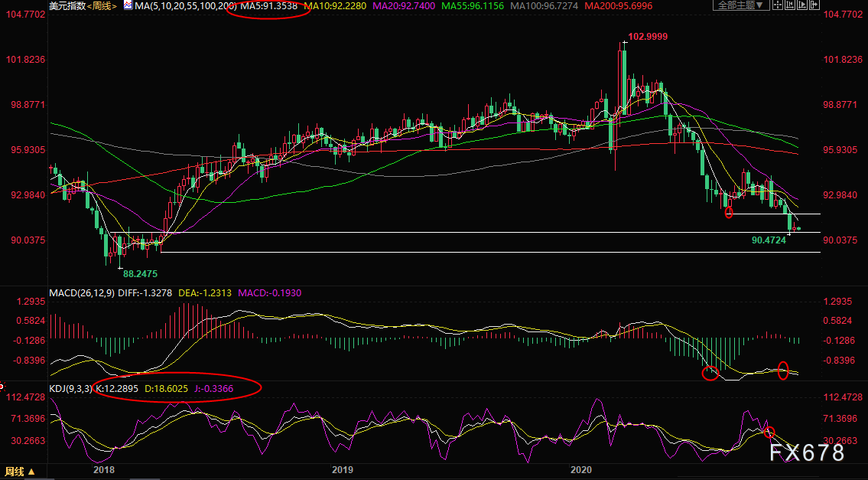The width and height of the screenshot is (868, 480).
Task: Click the MA indicator icon beside 美元指数
Action: coord(128,5)
